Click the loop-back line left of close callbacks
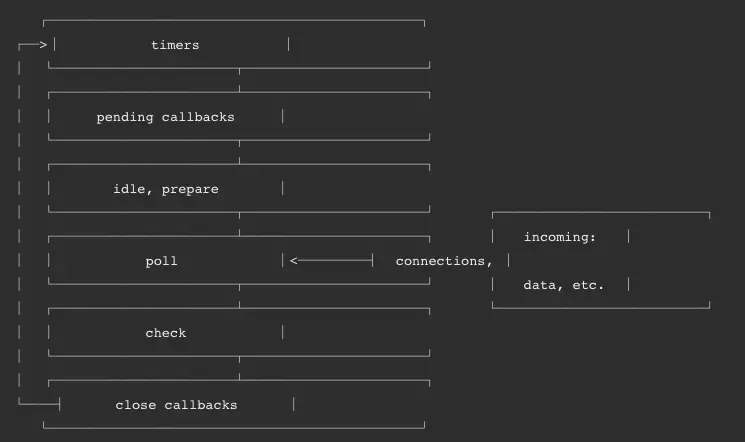Screen dimensions: 745x442 [x=39, y=404]
